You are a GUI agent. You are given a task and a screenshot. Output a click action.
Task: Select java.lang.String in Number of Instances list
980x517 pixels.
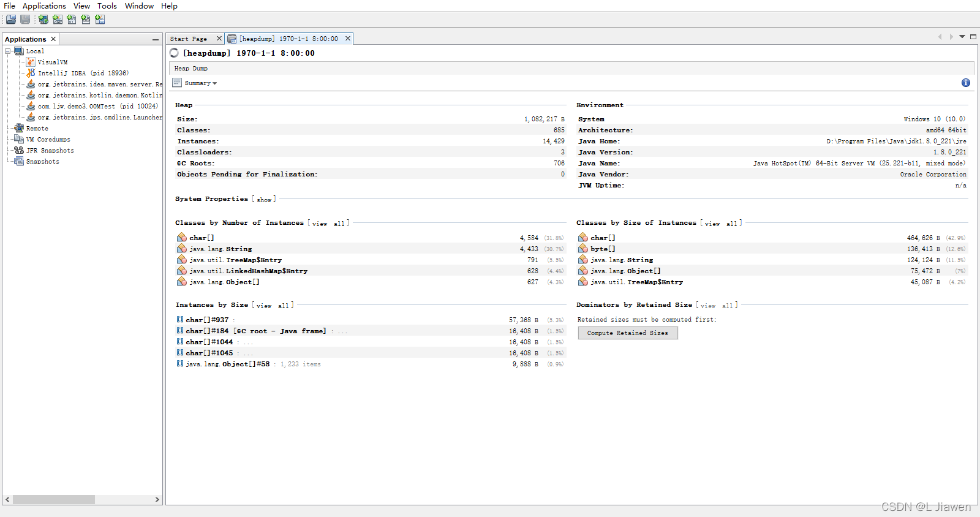coord(221,249)
